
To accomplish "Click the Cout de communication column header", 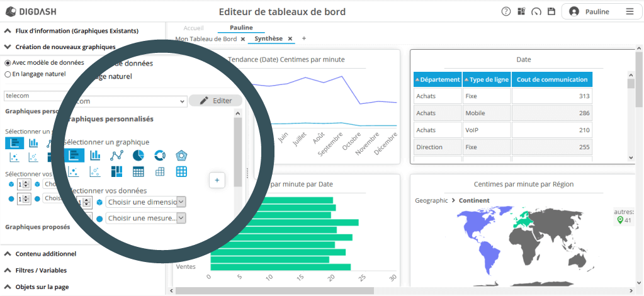I will pyautogui.click(x=552, y=79).
